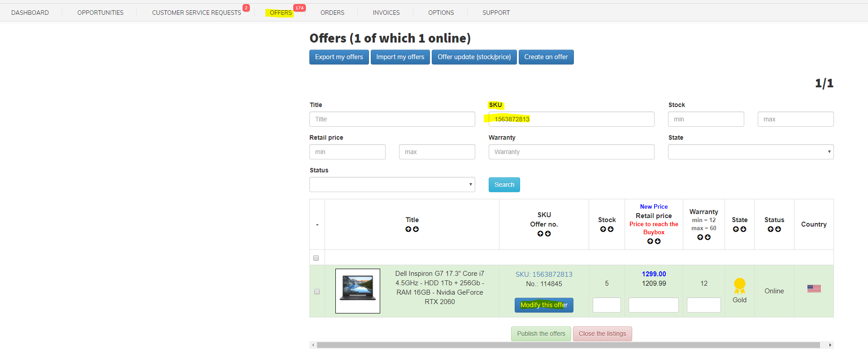This screenshot has width=868, height=356.
Task: Click the Stock max filter field
Action: (x=796, y=119)
